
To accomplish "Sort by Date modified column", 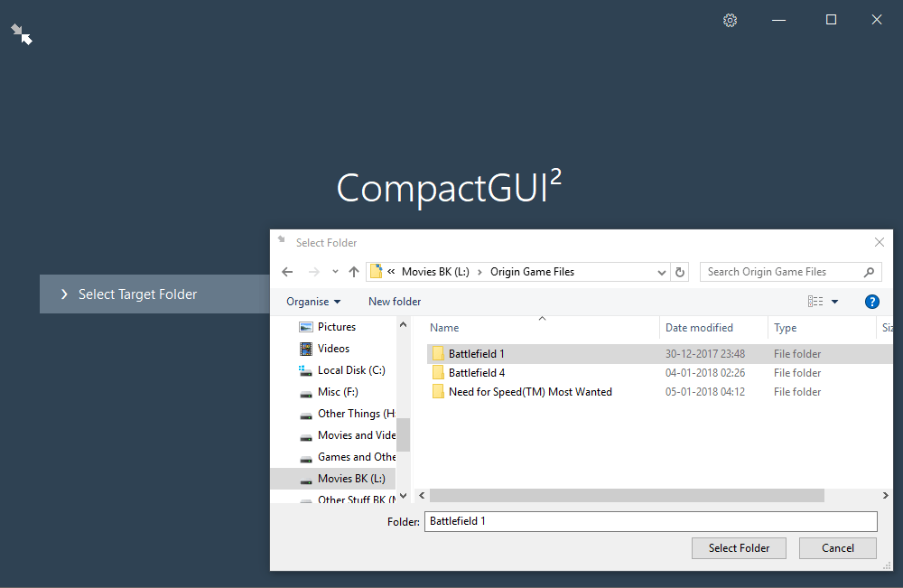I will 699,328.
